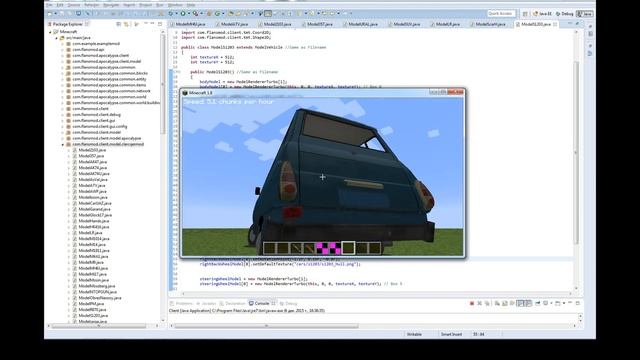This screenshot has height=360, width=640.
Task: Open the Declaration tab in bottom panel
Action: click(232, 303)
